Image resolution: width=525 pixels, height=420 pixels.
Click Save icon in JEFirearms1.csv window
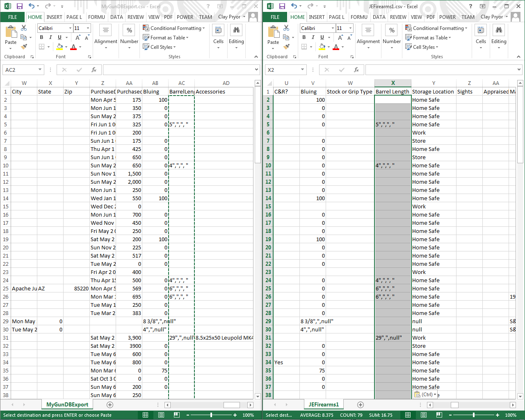(282, 6)
